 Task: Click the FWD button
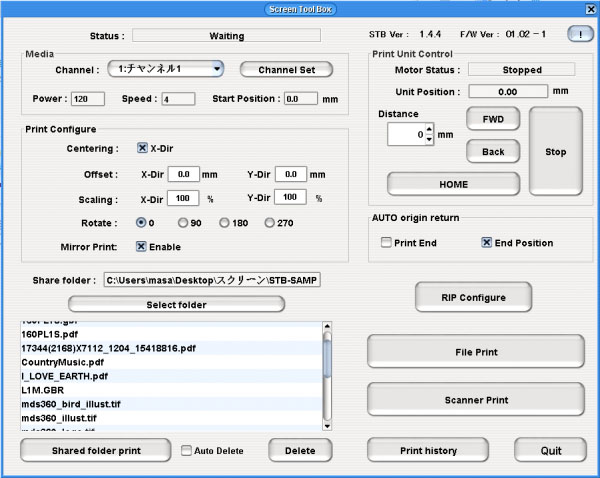coord(493,119)
